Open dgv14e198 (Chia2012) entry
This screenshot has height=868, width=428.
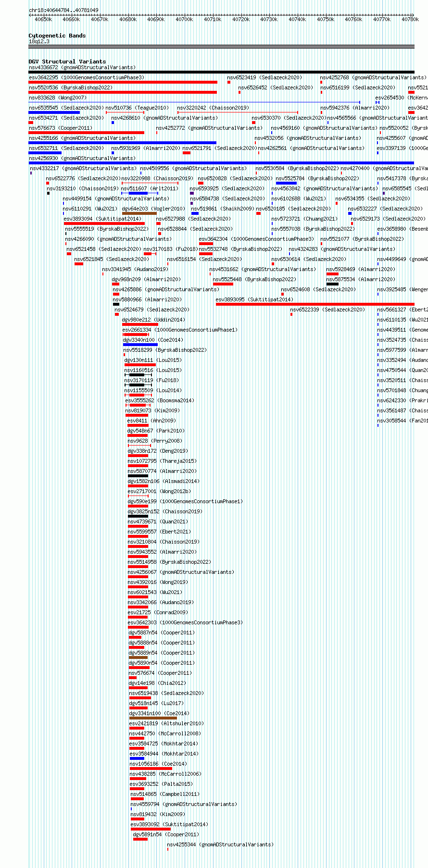coord(157,683)
